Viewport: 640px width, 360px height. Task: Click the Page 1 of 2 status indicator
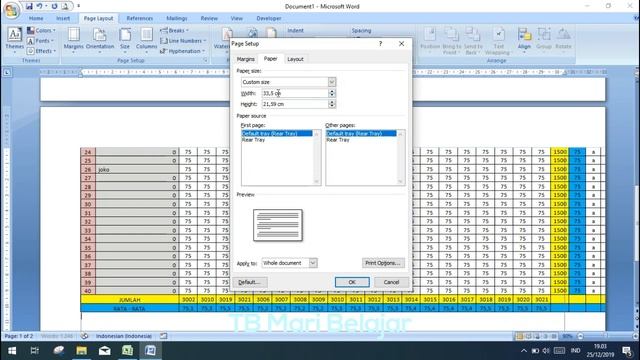[x=19, y=336]
